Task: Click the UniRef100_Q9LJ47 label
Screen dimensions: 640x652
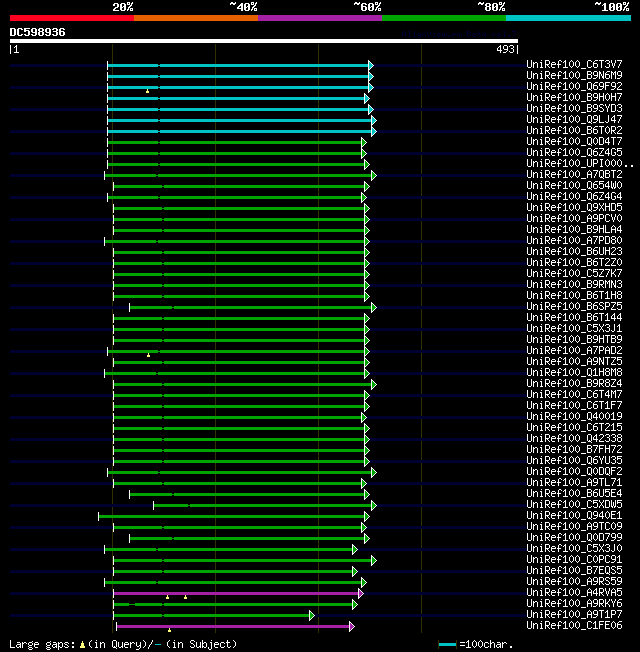Action: point(574,119)
